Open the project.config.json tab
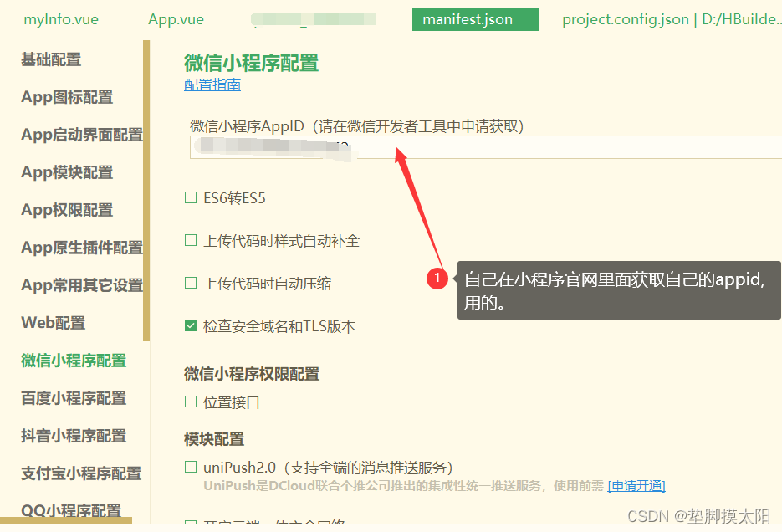Image resolution: width=782 pixels, height=532 pixels. (672, 19)
